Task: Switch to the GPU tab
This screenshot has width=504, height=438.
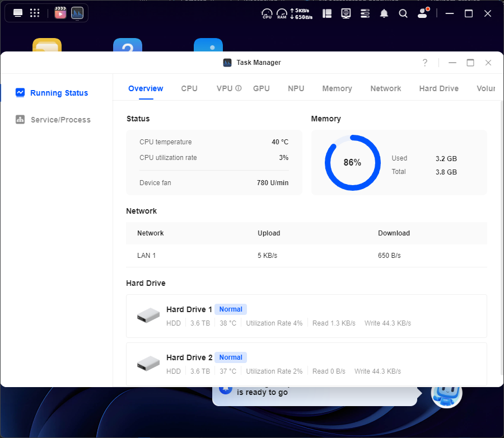Action: 262,88
